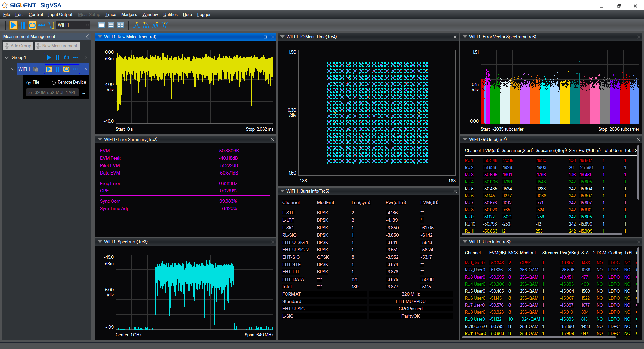This screenshot has width=644, height=349.
Task: Toggle continuous loop mode in main toolbar
Action: pos(32,25)
